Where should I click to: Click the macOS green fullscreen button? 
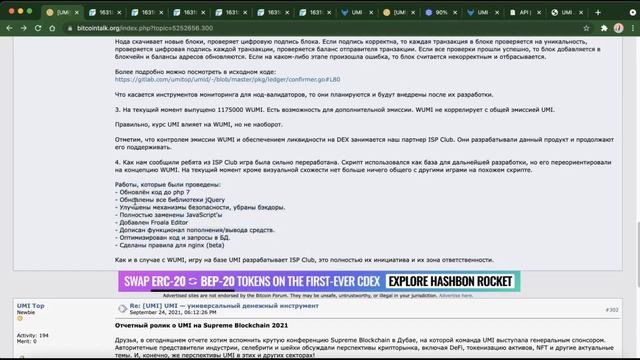29,11
